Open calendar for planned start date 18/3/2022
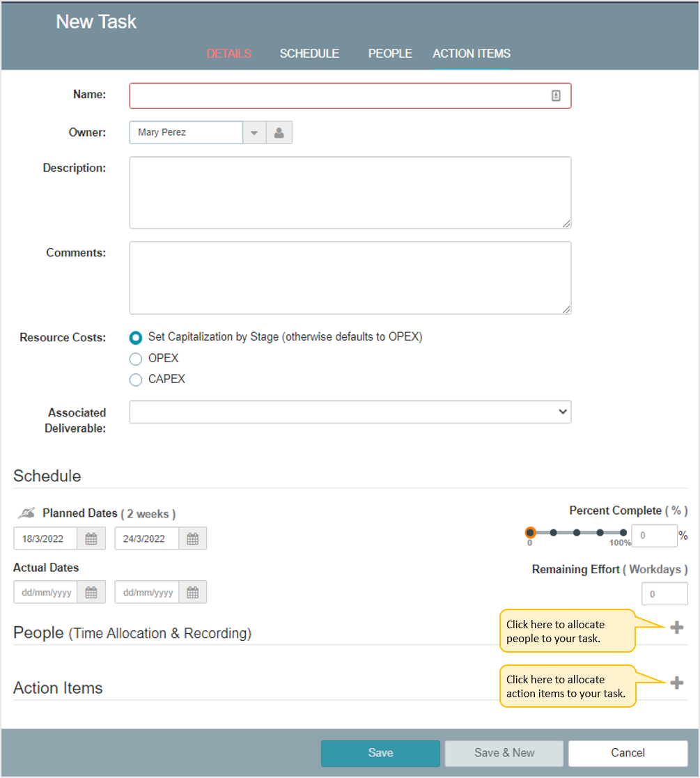 [91, 538]
